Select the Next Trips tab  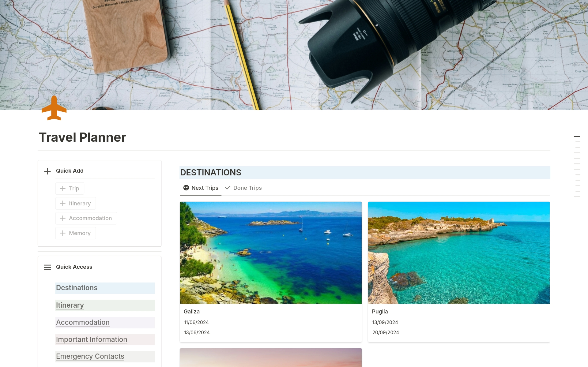pyautogui.click(x=201, y=188)
